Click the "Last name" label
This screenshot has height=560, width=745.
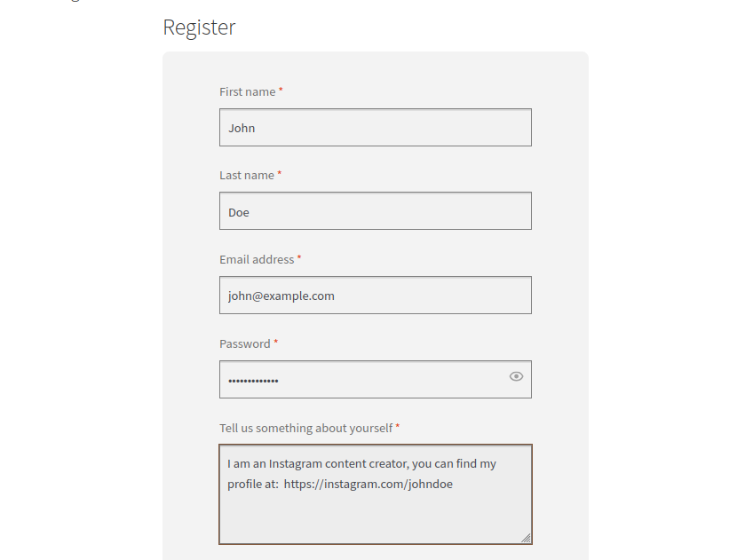pyautogui.click(x=247, y=175)
